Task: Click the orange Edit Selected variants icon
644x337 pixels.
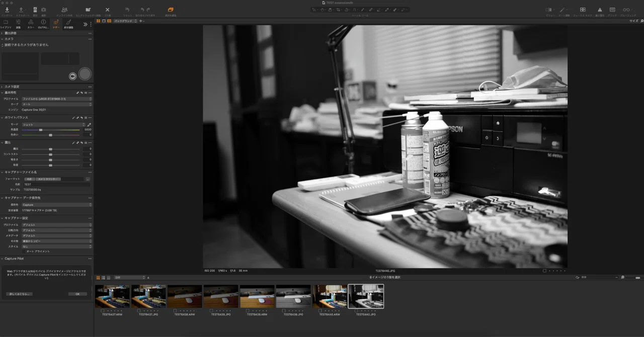Action: click(171, 10)
